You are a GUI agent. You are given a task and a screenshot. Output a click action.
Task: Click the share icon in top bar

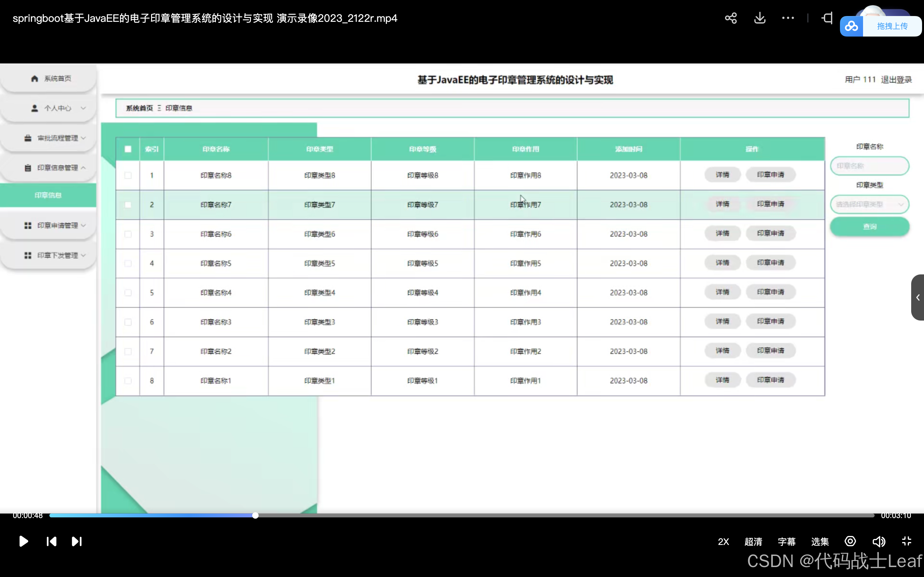(x=731, y=18)
